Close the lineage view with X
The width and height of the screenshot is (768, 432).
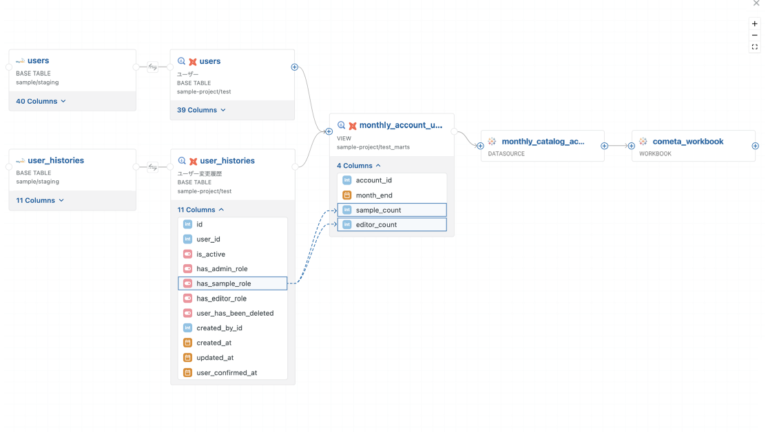point(756,4)
